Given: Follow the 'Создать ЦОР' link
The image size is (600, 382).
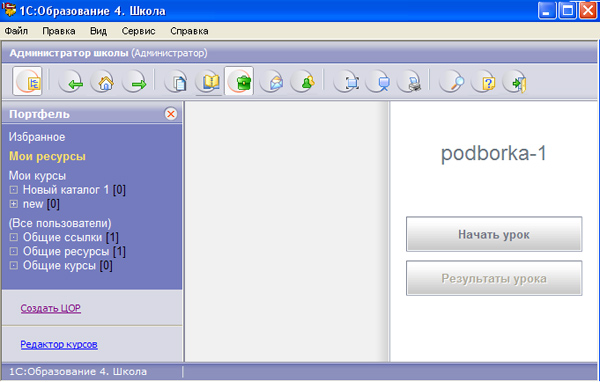Looking at the screenshot, I should (51, 308).
